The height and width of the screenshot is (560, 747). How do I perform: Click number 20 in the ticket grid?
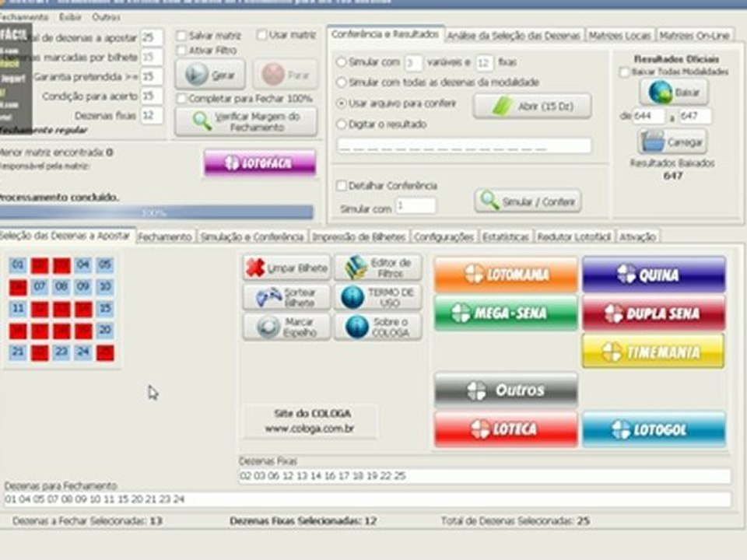pyautogui.click(x=105, y=330)
